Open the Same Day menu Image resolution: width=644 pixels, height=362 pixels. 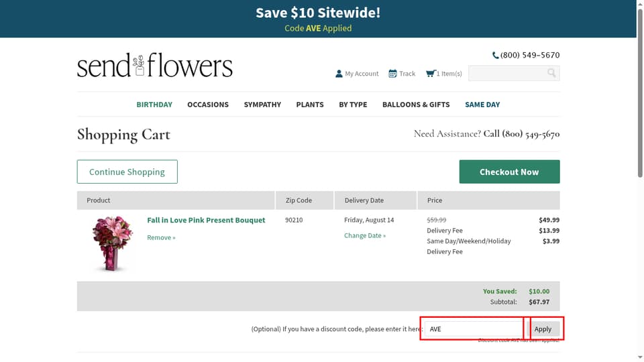point(482,105)
